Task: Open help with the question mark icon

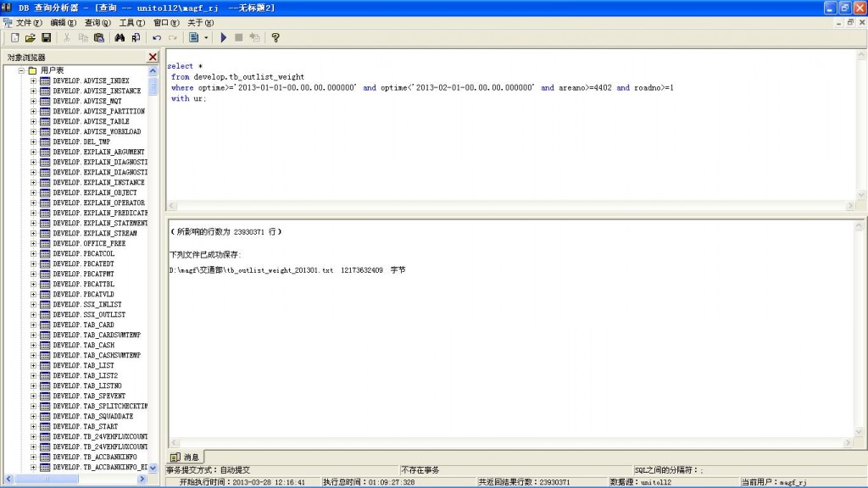Action: (x=275, y=37)
